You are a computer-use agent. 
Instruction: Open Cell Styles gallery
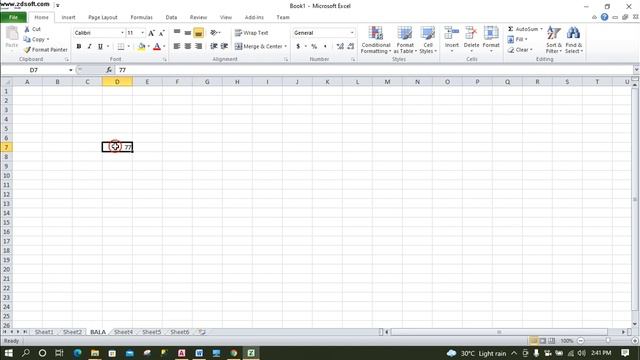click(428, 40)
